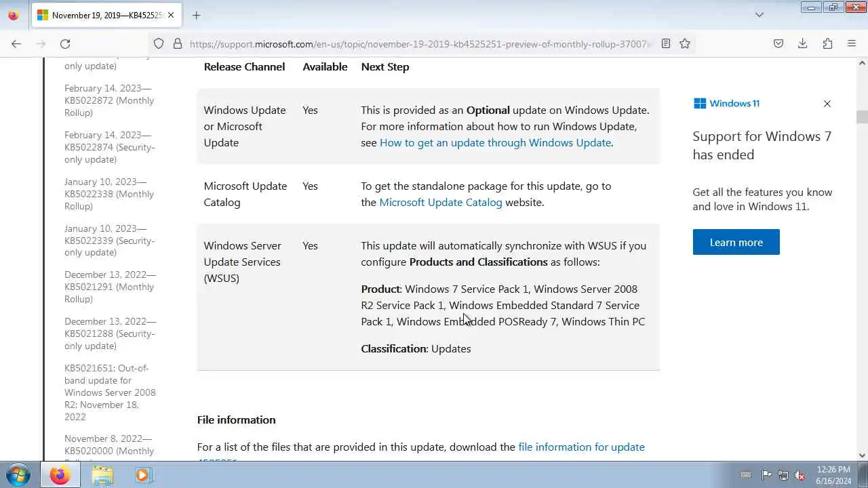
Task: Reload the current page
Action: click(x=65, y=43)
